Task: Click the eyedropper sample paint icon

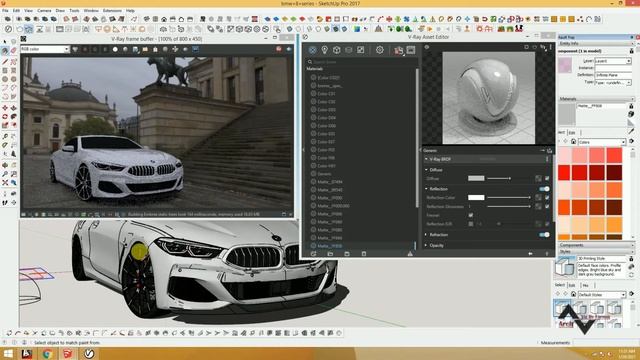Action: [631, 131]
